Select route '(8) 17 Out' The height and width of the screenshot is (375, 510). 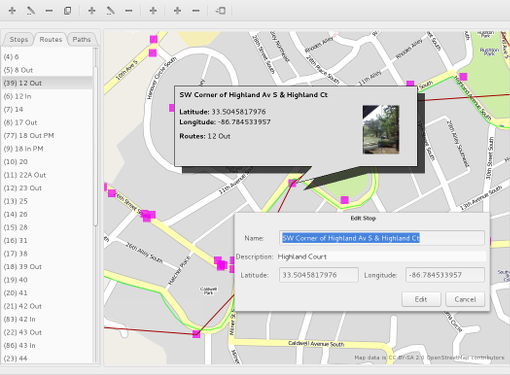47,122
